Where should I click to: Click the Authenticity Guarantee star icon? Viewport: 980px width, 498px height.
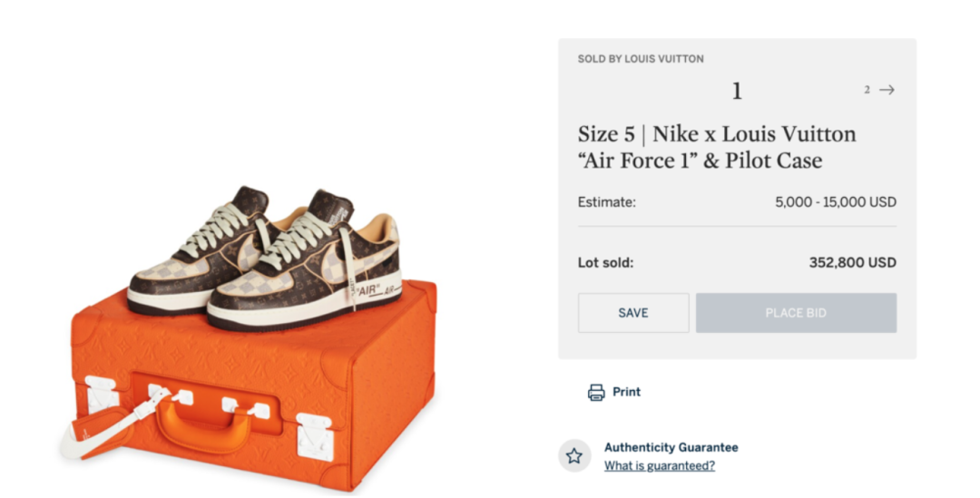point(574,455)
